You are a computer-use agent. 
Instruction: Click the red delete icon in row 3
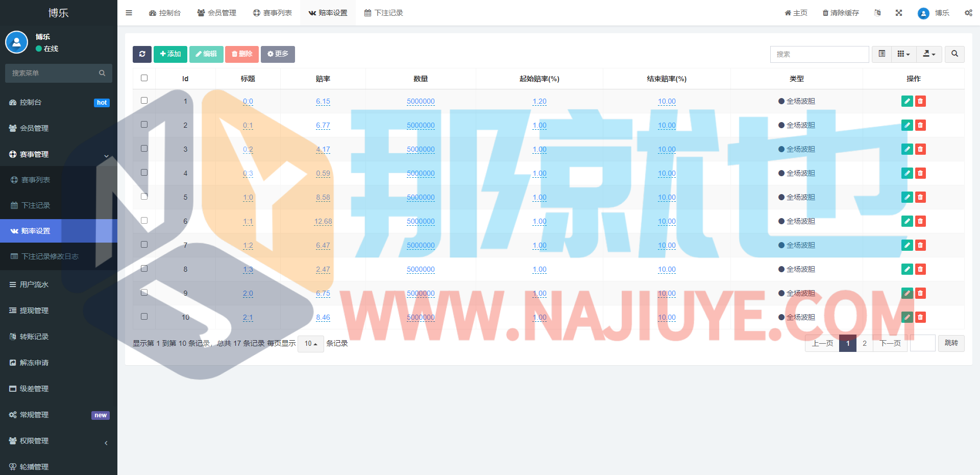pyautogui.click(x=920, y=149)
